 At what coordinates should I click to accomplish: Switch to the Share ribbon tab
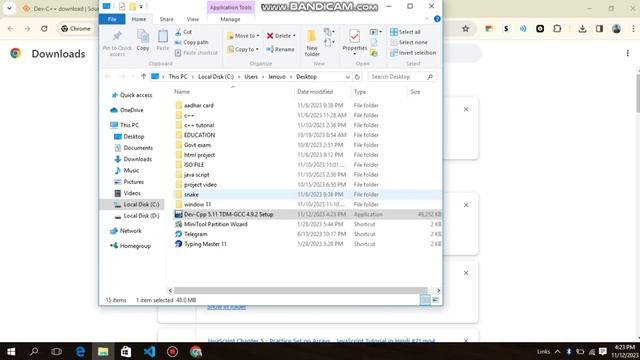167,19
